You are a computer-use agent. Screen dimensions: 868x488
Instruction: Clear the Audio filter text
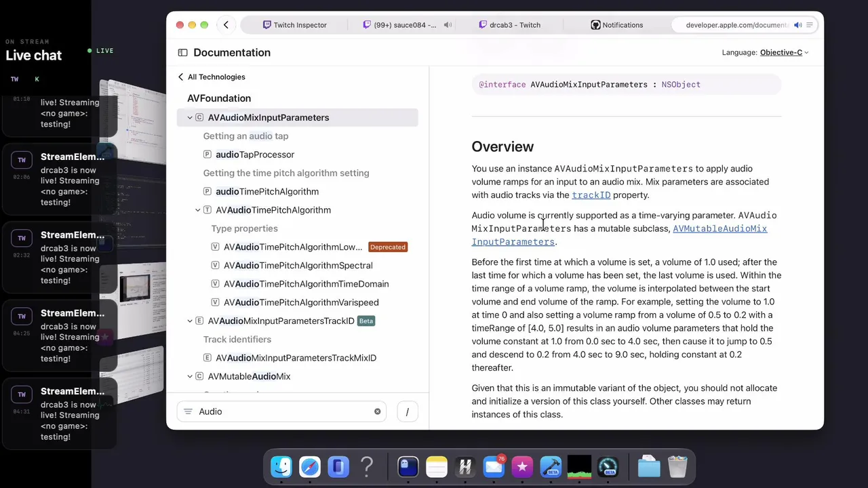(x=378, y=411)
